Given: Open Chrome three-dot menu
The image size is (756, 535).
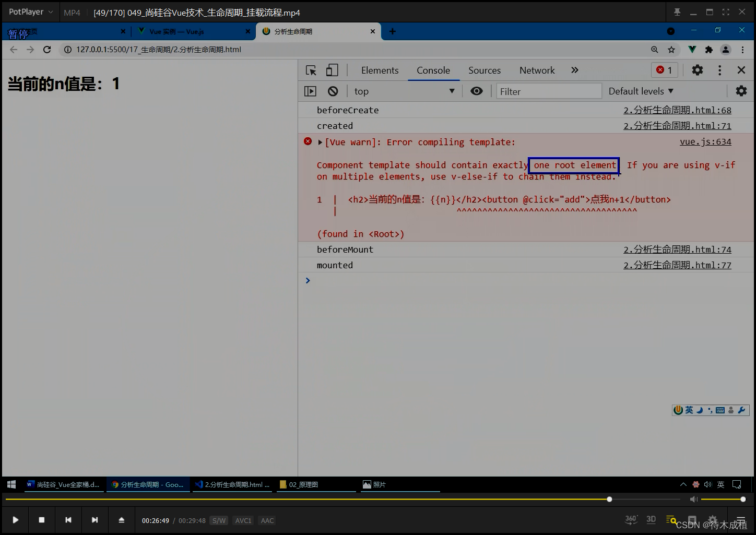Looking at the screenshot, I should (743, 50).
